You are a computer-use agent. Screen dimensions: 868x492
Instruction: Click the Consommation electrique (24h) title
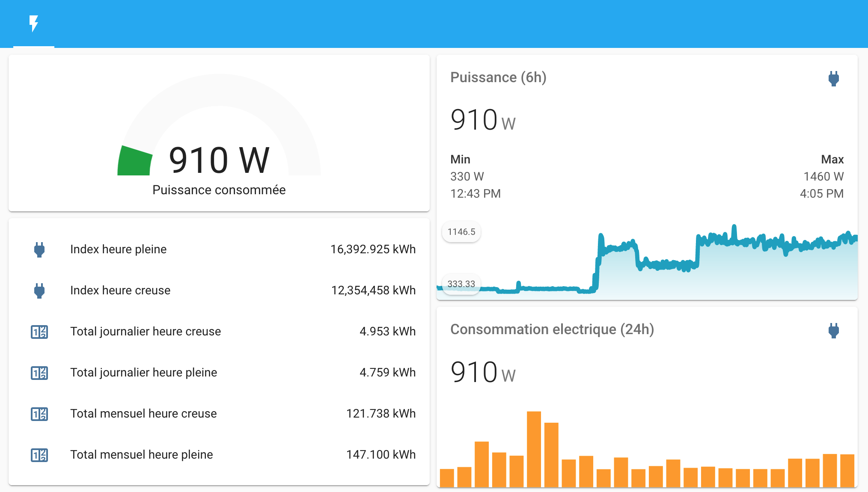coord(552,329)
